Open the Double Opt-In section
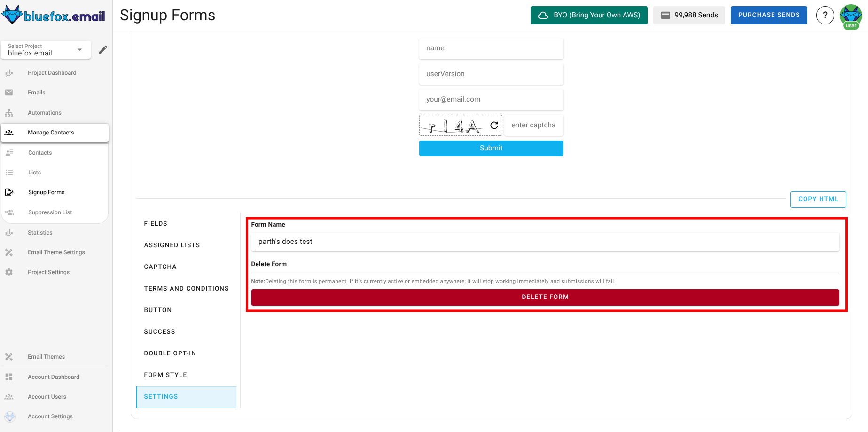Image resolution: width=868 pixels, height=432 pixels. [170, 353]
